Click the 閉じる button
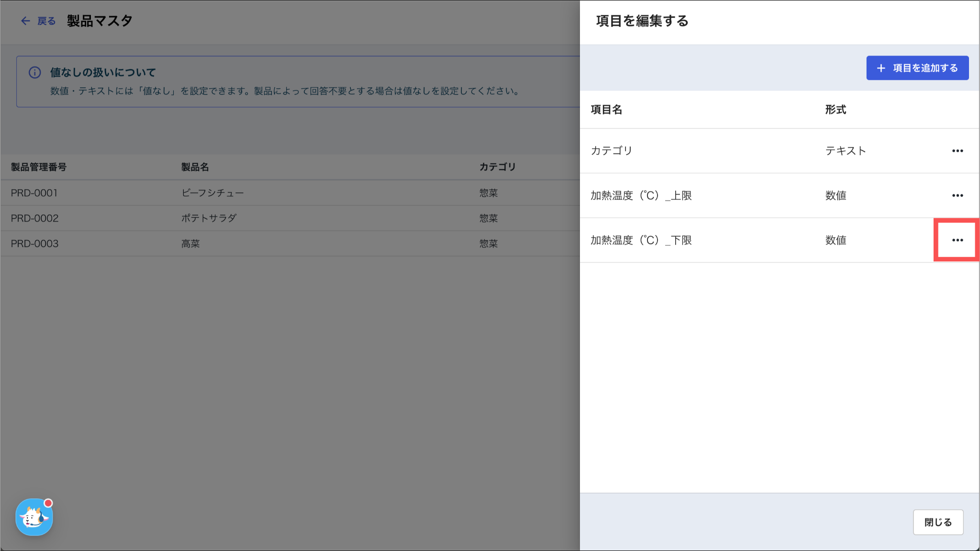980x551 pixels. (937, 522)
